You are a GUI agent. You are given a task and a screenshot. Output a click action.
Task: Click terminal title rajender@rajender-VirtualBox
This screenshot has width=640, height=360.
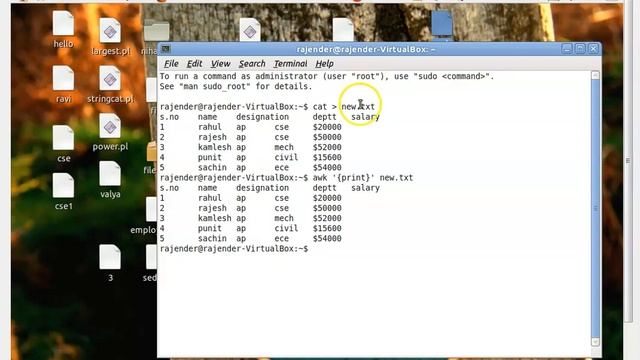[366, 49]
